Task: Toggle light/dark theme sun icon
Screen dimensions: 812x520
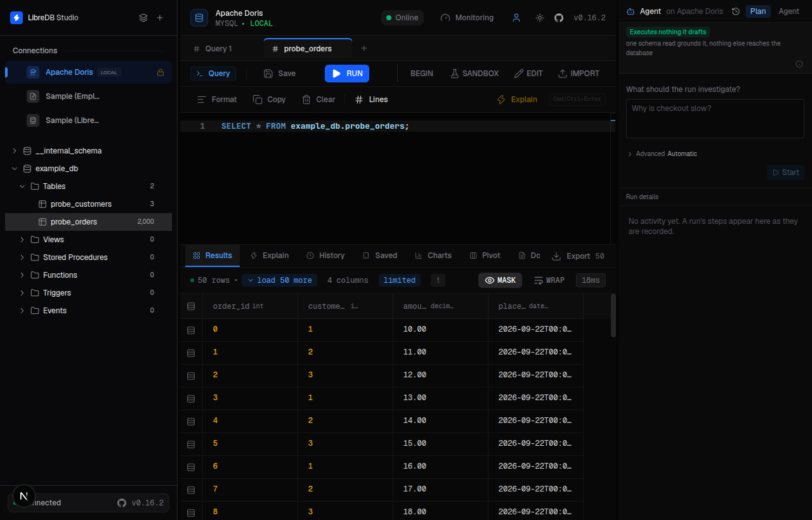Action: [x=539, y=18]
